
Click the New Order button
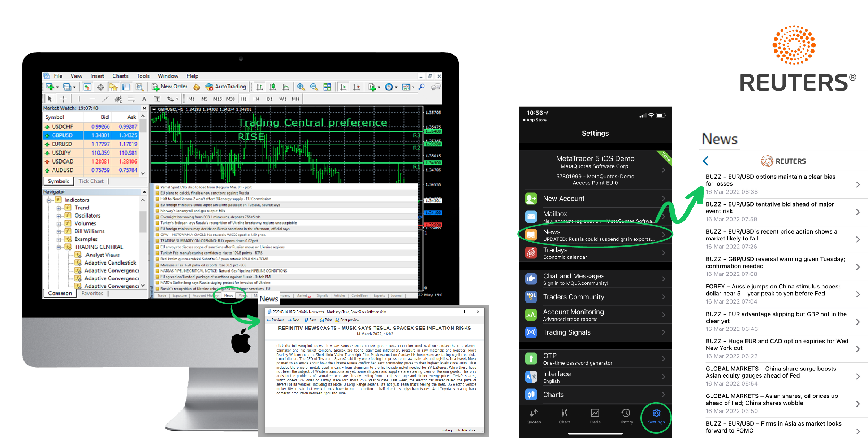pyautogui.click(x=170, y=87)
